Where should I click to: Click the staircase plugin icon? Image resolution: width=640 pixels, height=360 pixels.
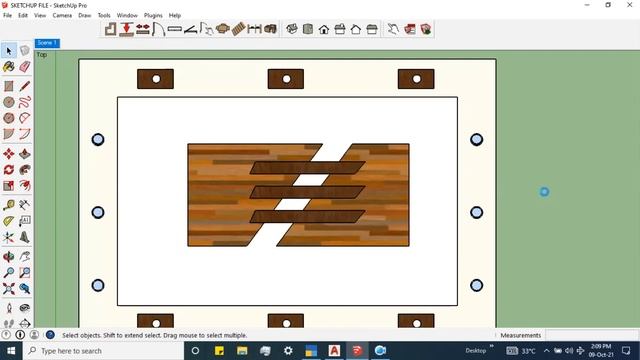tap(238, 29)
